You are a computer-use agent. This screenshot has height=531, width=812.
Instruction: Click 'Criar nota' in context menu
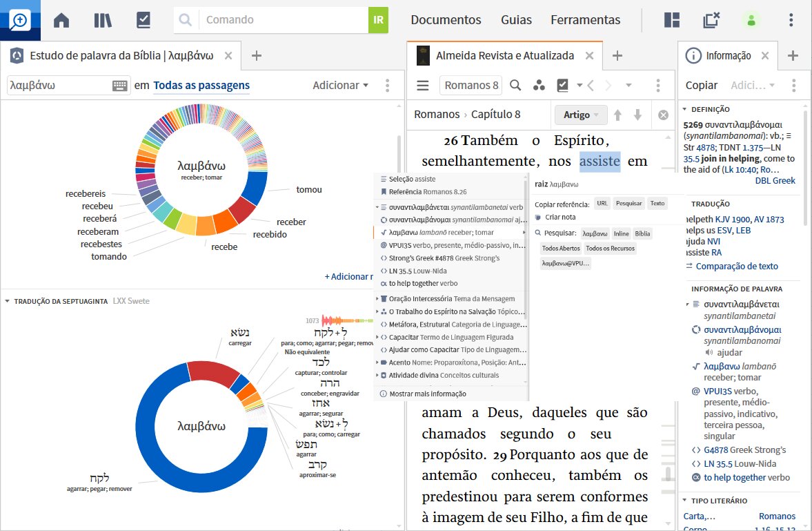point(555,218)
